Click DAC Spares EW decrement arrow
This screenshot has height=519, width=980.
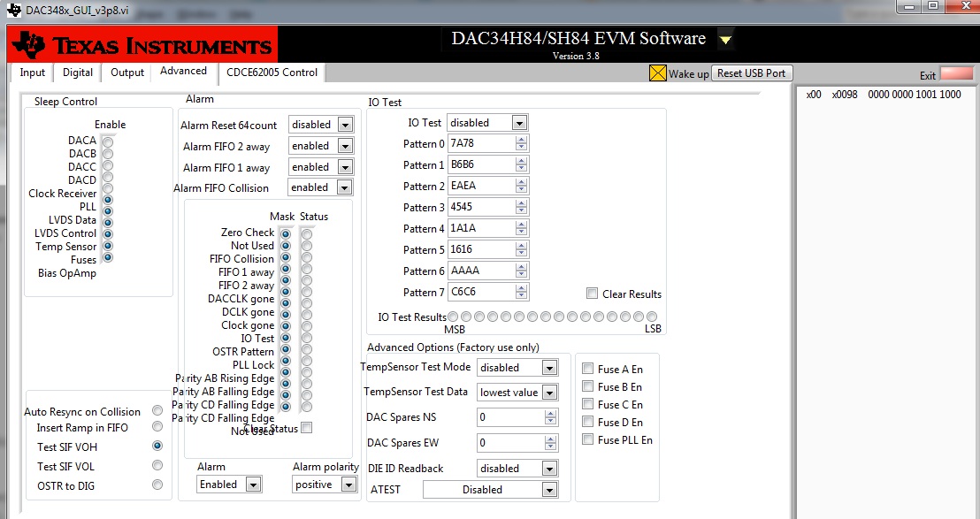click(x=550, y=446)
